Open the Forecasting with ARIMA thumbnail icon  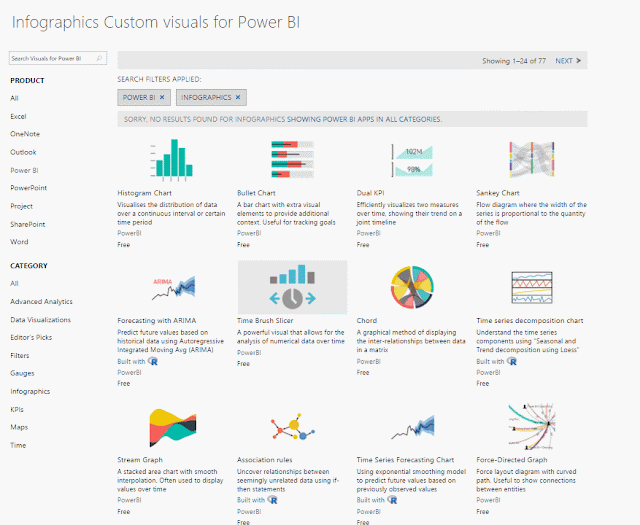tap(173, 287)
